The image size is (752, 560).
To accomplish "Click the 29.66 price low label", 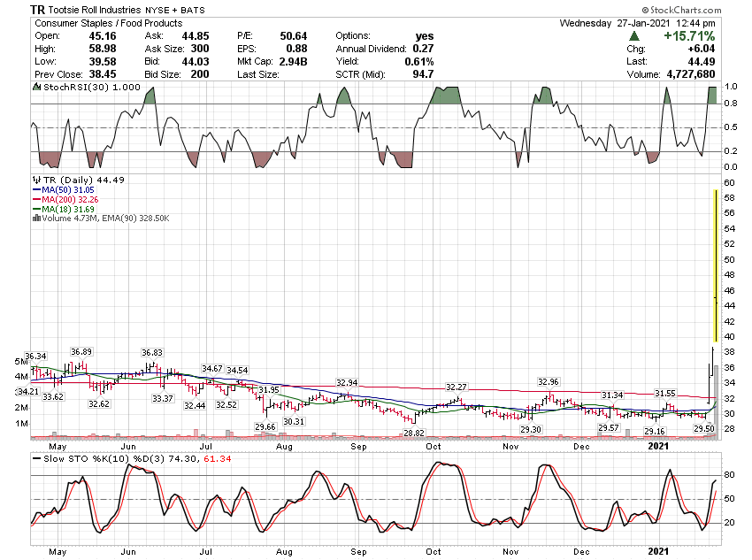I will [x=265, y=426].
